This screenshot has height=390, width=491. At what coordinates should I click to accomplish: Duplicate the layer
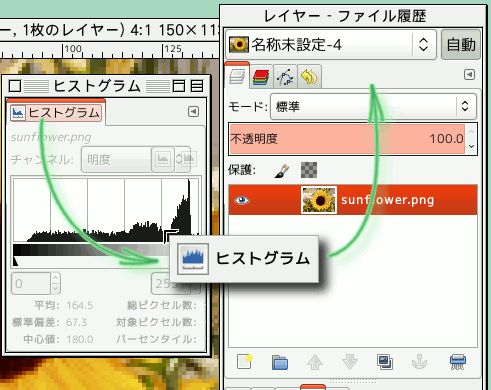(x=385, y=362)
